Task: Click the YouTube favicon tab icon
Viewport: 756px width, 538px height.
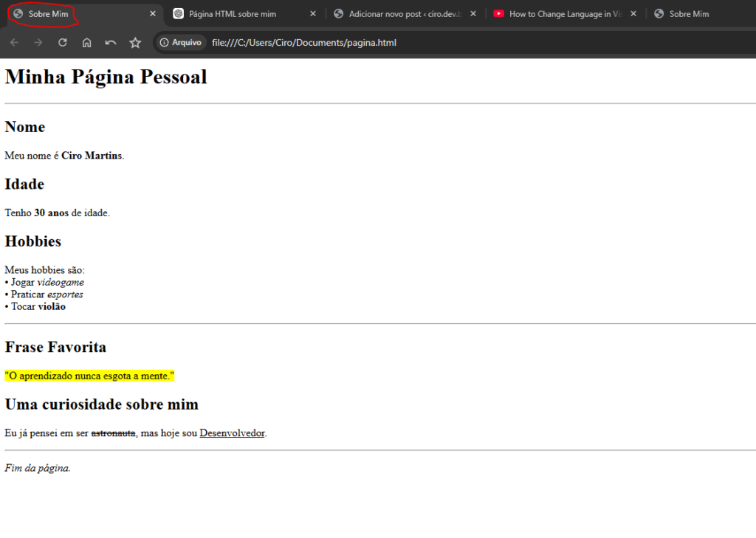Action: (499, 14)
